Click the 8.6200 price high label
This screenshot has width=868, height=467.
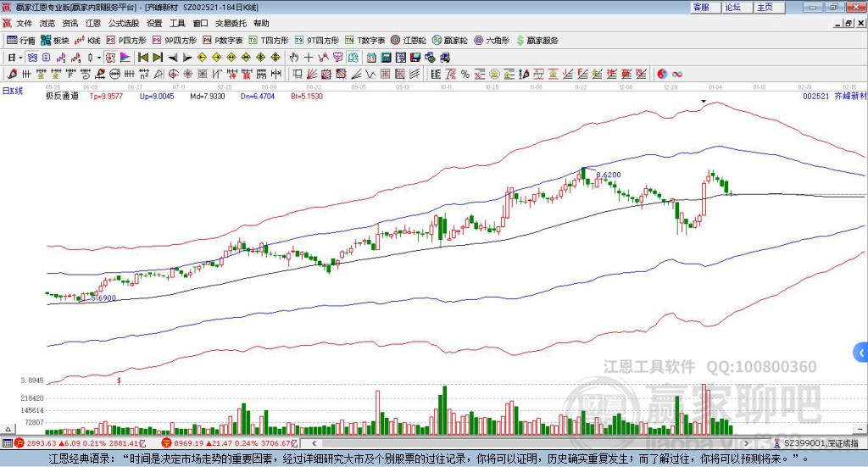coord(609,175)
